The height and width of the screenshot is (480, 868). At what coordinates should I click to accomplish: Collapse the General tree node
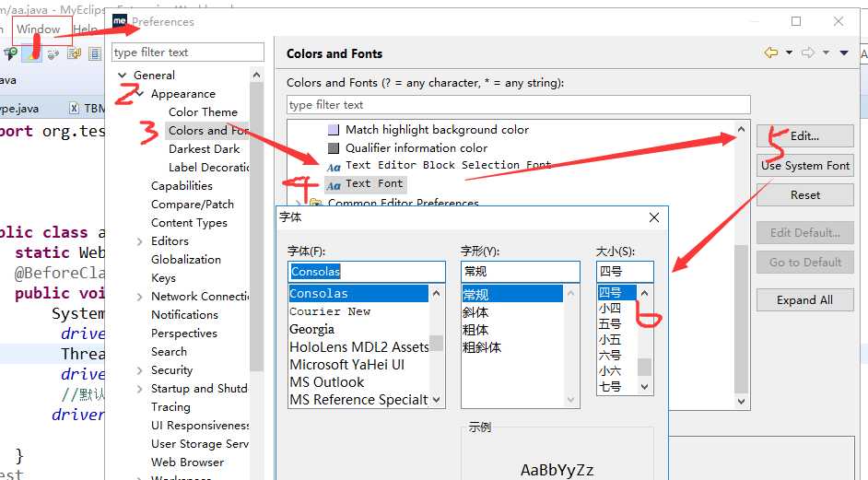[123, 76]
